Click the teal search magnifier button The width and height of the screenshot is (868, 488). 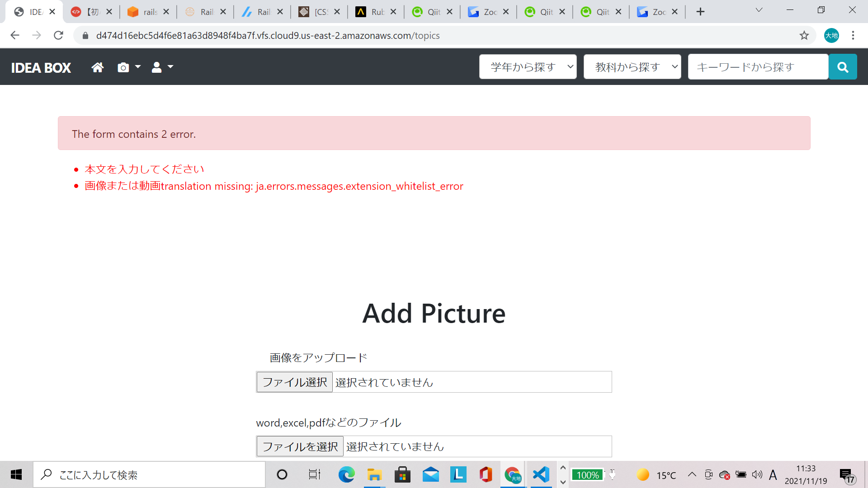click(x=843, y=67)
